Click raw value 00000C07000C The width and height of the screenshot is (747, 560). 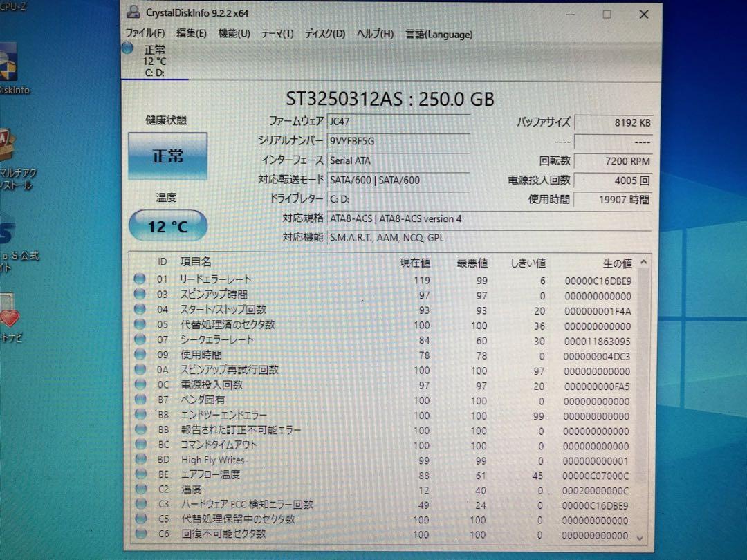[x=596, y=476]
